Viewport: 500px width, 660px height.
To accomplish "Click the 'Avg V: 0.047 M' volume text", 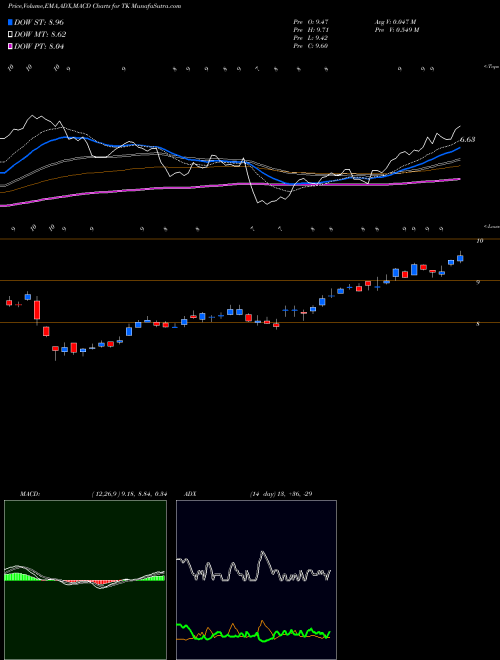I will click(395, 22).
